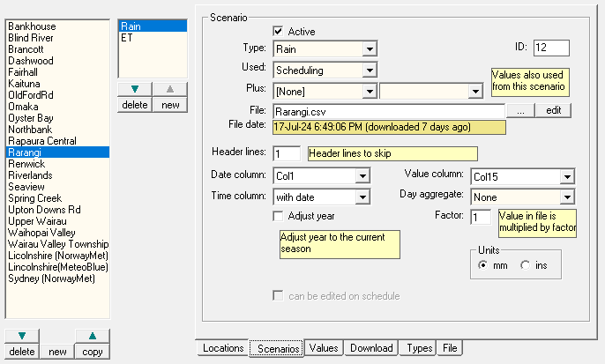This screenshot has height=364, width=605.
Task: Move location down with bottom-left down arrow
Action: (x=22, y=335)
